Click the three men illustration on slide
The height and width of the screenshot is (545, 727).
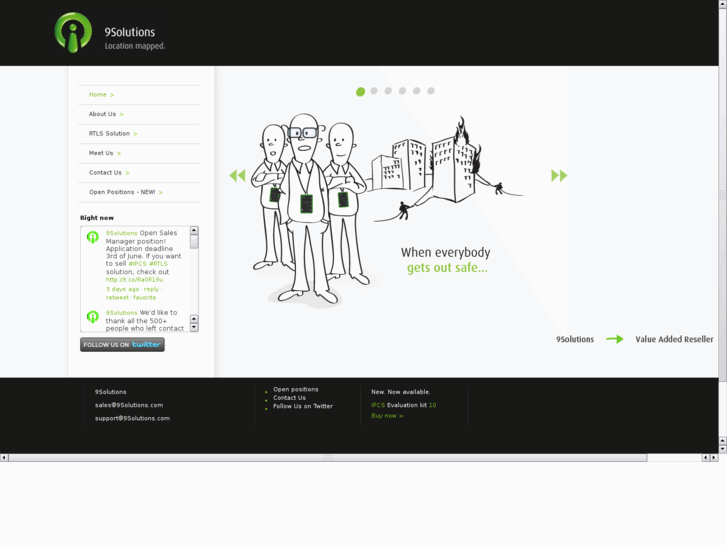point(310,209)
